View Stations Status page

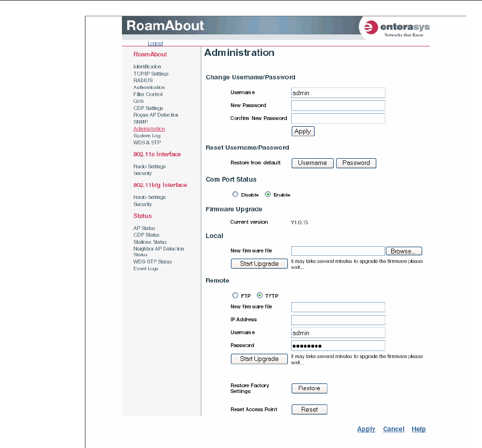150,242
